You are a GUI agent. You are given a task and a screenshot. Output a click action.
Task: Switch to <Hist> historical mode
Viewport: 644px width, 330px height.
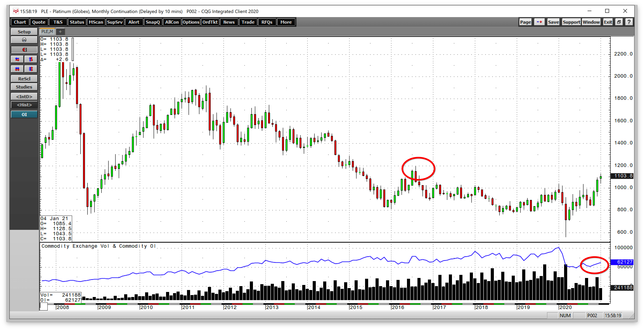[x=24, y=105]
